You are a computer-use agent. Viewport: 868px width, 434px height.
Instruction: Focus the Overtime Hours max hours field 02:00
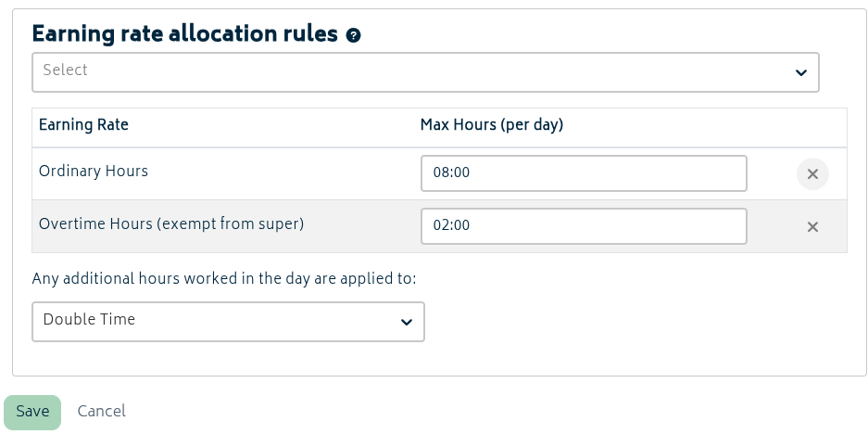coord(584,226)
